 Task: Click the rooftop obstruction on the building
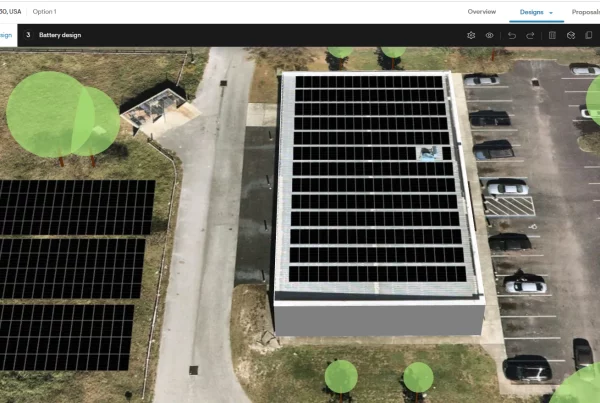426,153
